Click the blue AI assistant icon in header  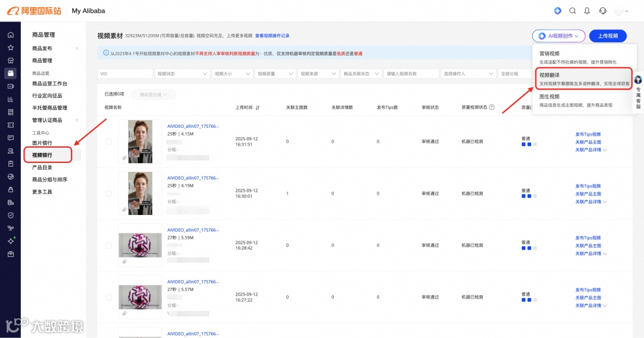pyautogui.click(x=558, y=11)
